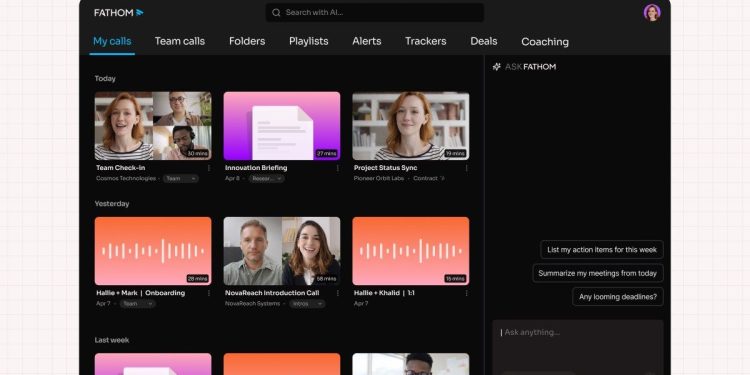This screenshot has width=750, height=375.
Task: Open the NovaReach Introduction Call thumbnail
Action: [282, 251]
